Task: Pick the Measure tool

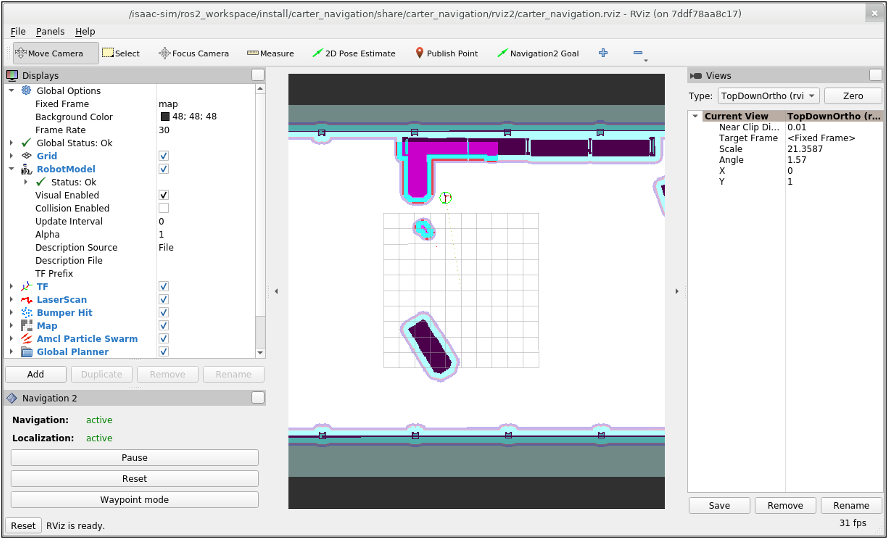Action: coord(270,53)
